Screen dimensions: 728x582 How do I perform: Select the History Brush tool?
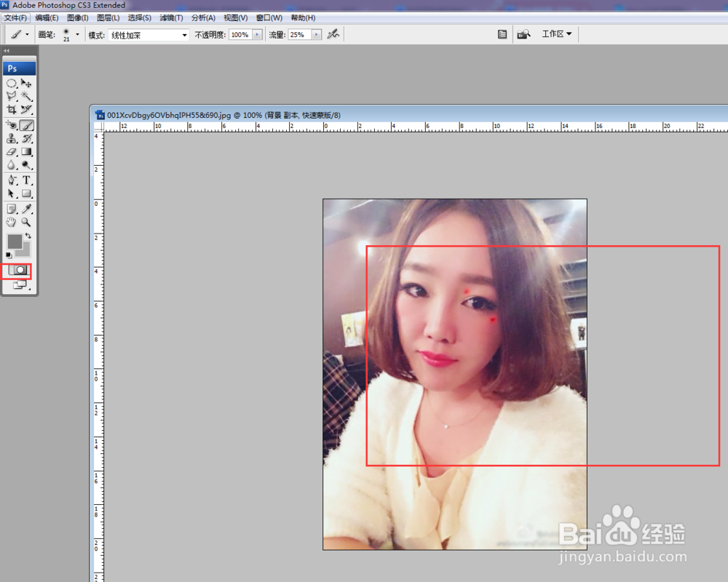pos(26,138)
